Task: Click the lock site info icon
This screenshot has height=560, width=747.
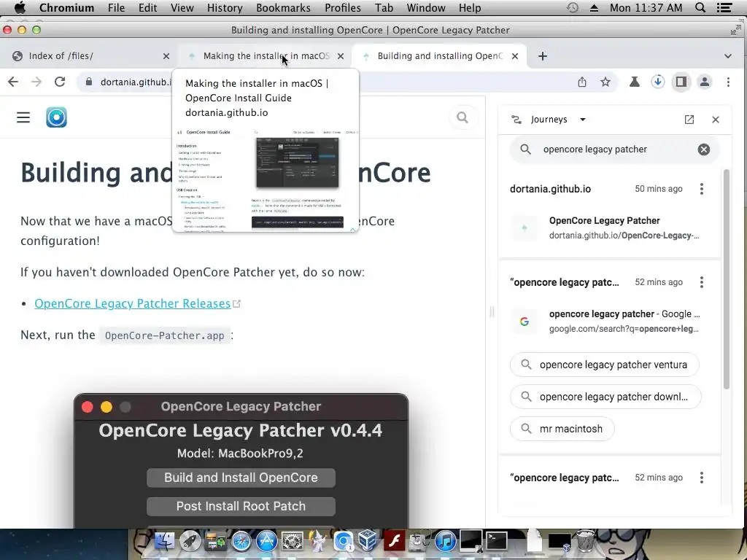Action: 88,82
